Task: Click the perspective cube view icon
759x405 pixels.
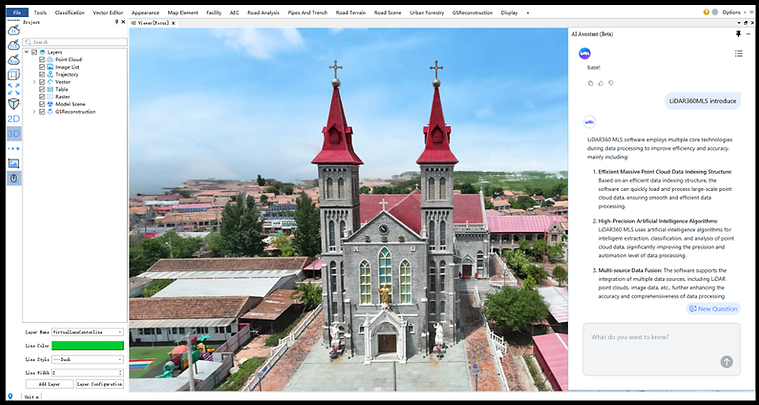Action: point(14,104)
